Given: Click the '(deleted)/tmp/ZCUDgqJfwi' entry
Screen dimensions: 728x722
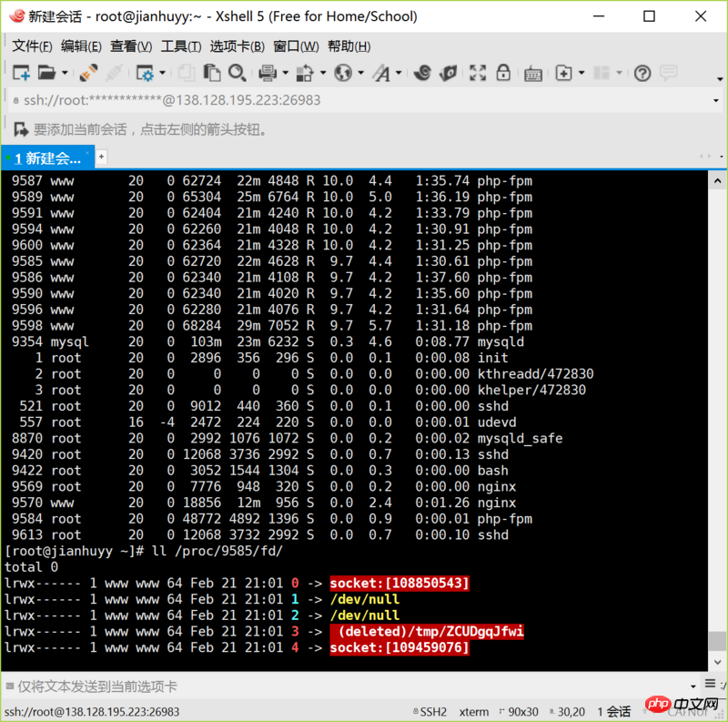Looking at the screenshot, I should (x=427, y=631).
